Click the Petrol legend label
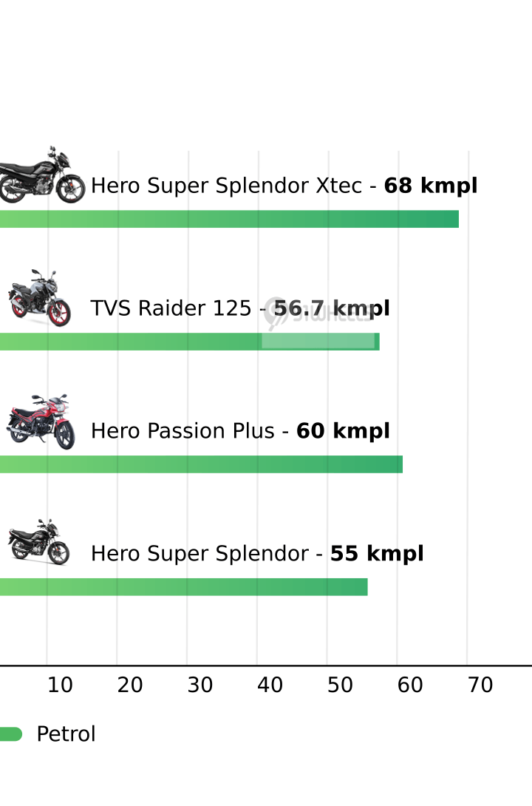This screenshot has width=532, height=806. [66, 734]
